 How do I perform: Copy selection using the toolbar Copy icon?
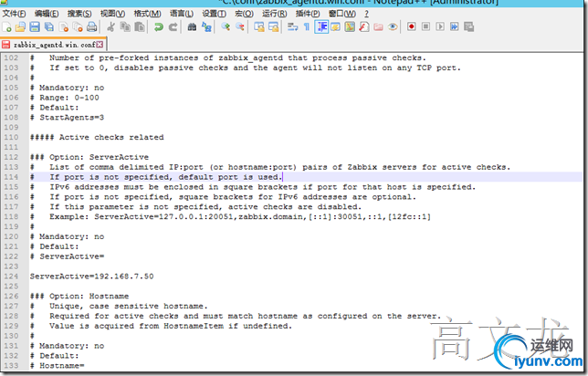coord(125,27)
